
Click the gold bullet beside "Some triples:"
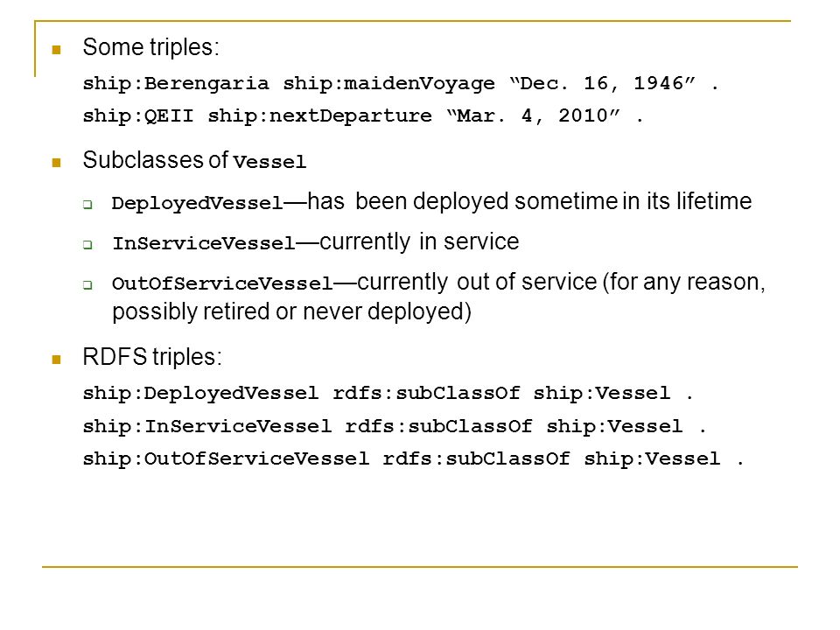pos(56,51)
